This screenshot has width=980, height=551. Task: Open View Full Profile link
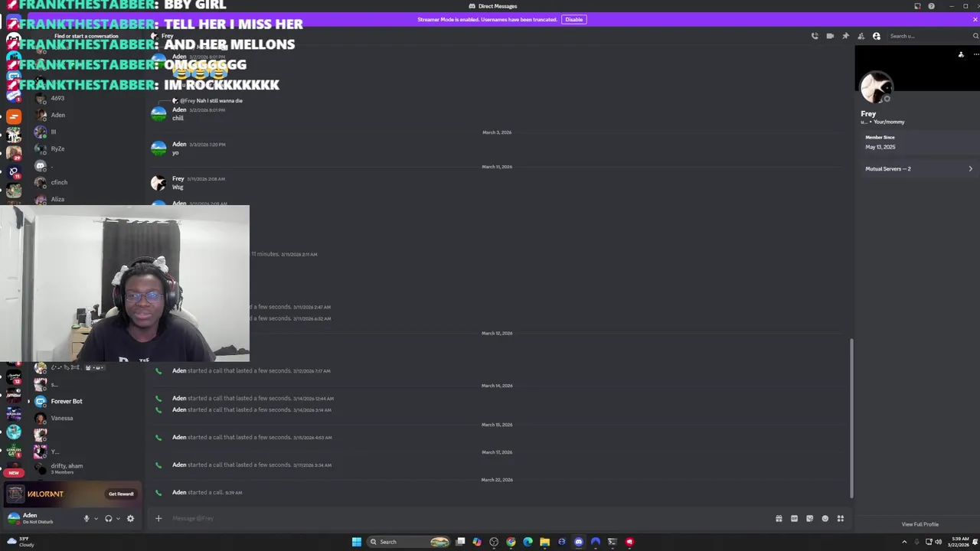click(920, 524)
